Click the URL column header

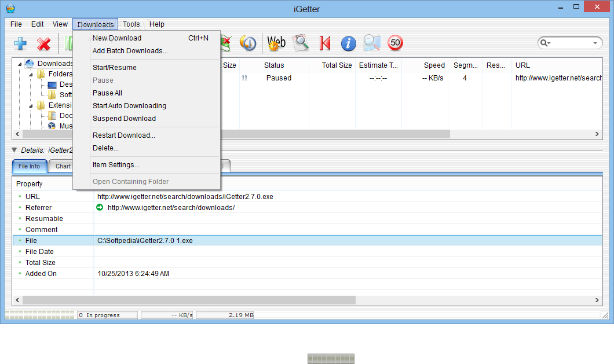coord(557,65)
